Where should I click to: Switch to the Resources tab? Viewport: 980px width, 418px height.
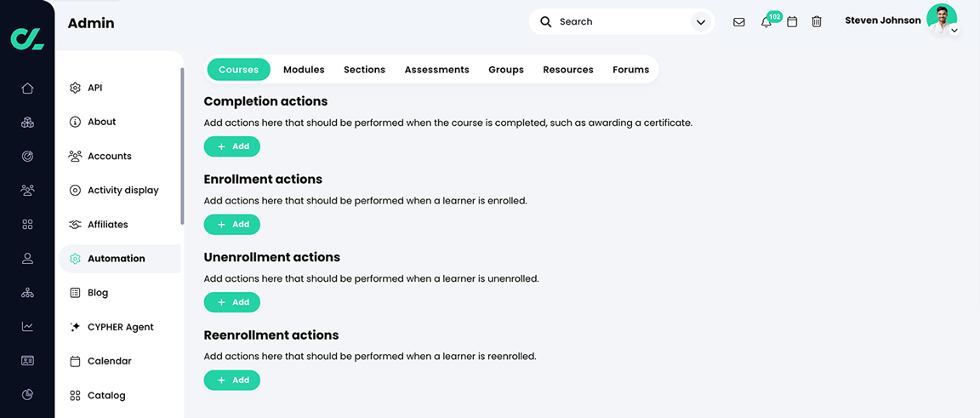[x=568, y=70]
